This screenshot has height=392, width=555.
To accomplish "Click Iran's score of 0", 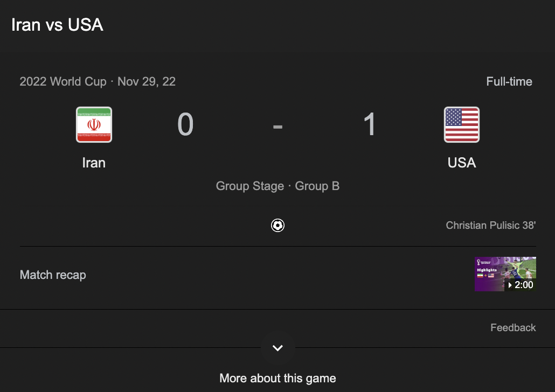I will [x=185, y=124].
